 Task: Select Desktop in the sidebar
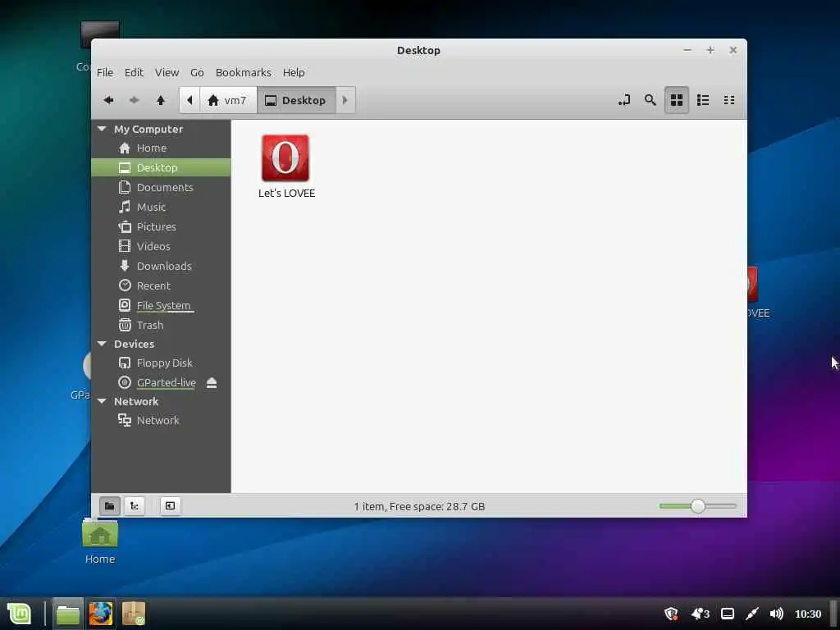click(161, 167)
